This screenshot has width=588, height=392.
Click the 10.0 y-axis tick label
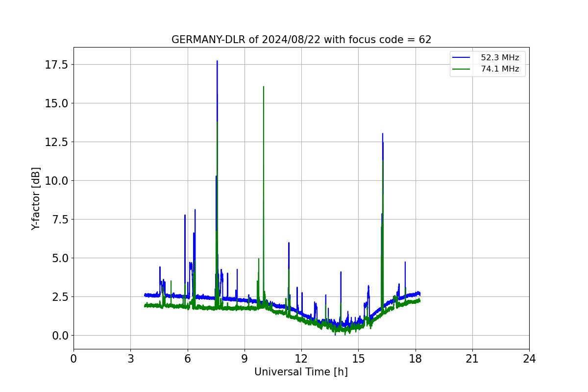(57, 181)
